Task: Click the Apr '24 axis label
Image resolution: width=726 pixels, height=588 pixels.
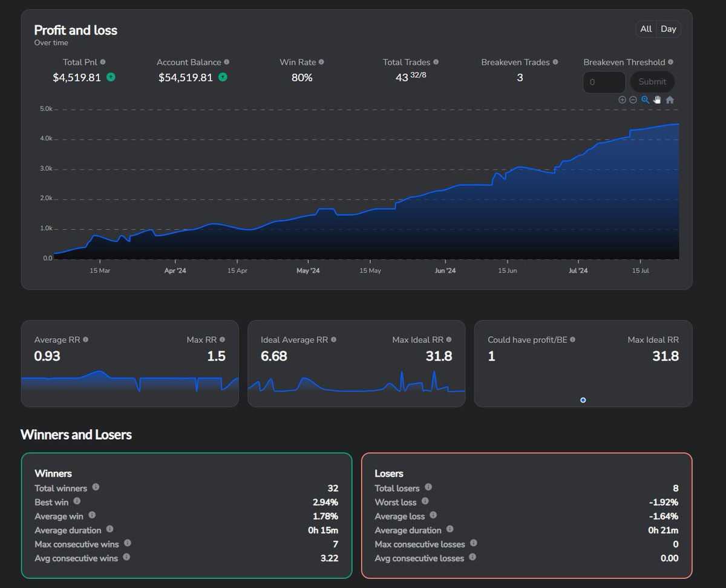Action: [x=175, y=270]
